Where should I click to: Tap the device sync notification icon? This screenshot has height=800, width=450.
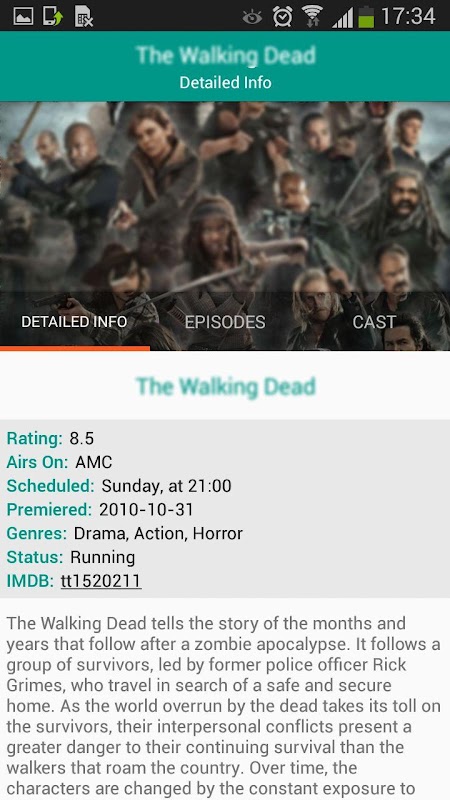(53, 16)
